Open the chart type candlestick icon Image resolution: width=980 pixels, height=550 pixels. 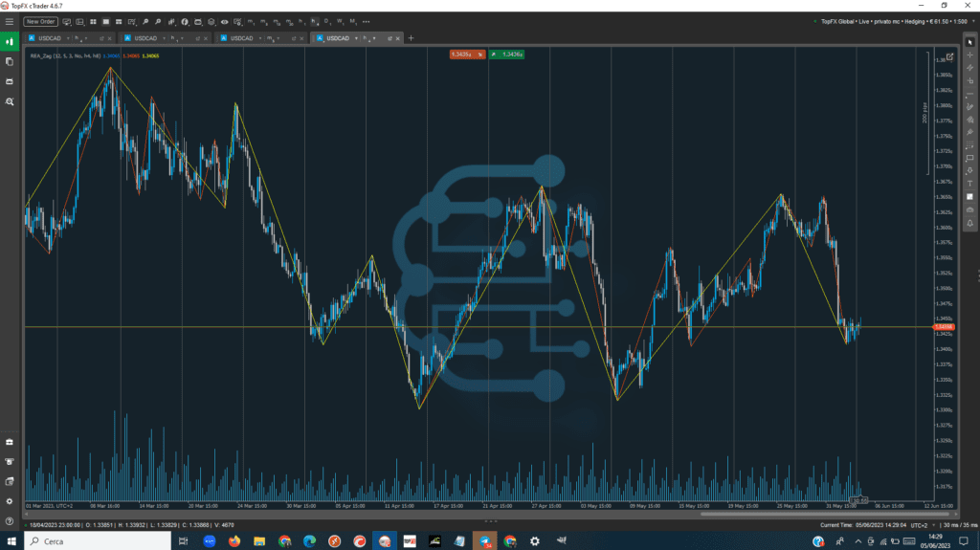point(172,21)
